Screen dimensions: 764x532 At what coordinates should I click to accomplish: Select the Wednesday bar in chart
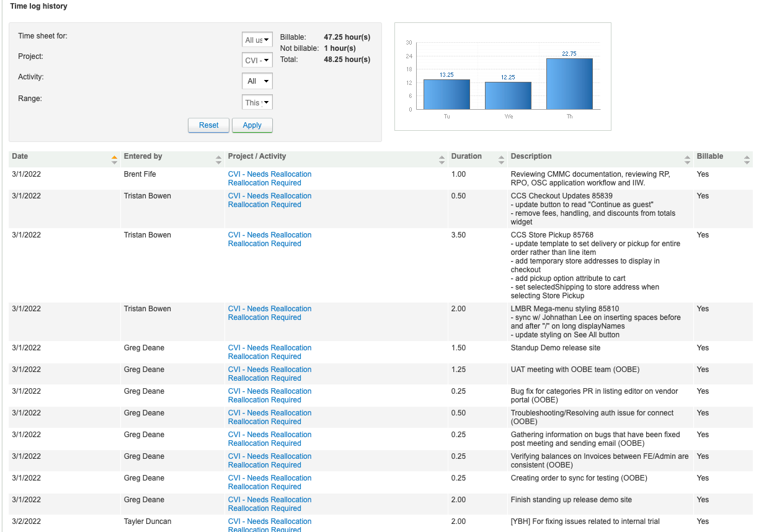pyautogui.click(x=508, y=95)
